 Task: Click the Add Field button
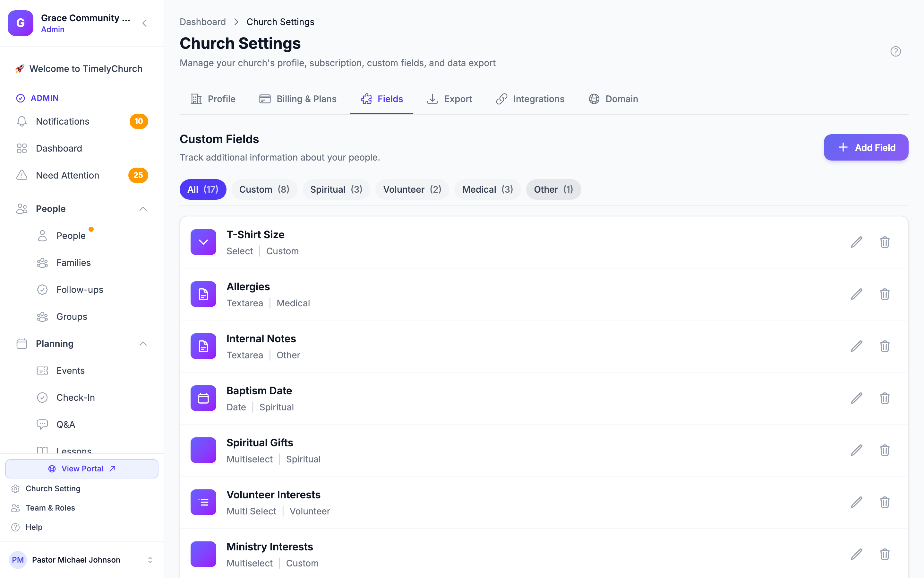coord(866,147)
